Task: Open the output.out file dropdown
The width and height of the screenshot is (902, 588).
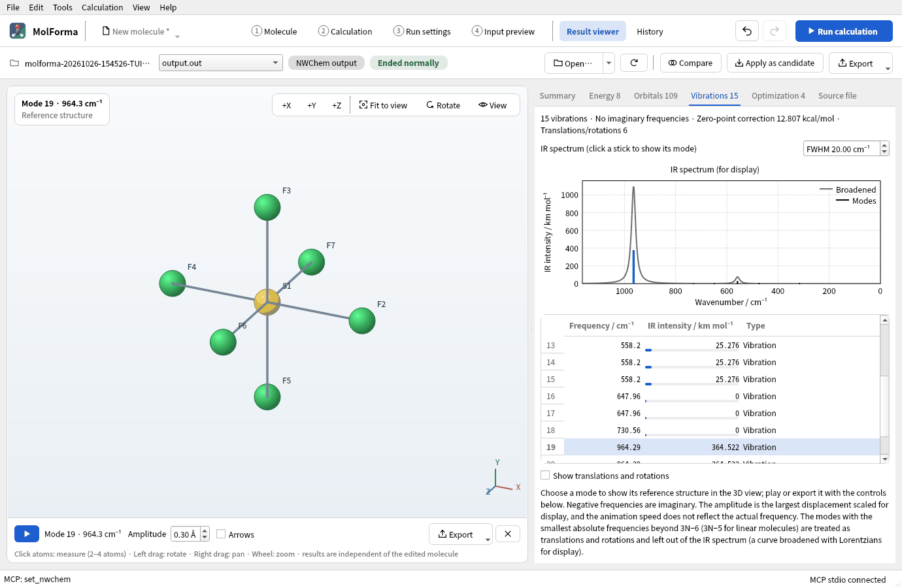Action: 221,63
